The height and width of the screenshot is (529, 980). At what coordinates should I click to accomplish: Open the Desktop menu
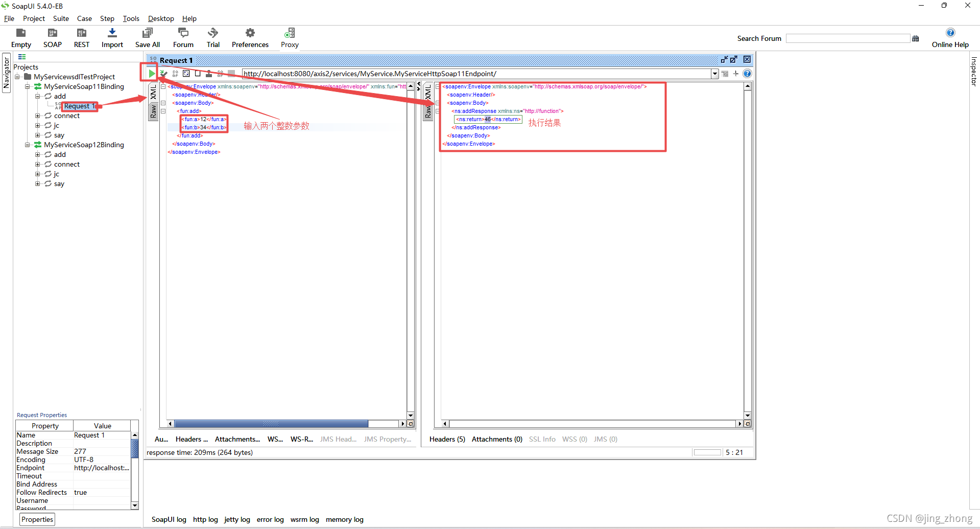(x=161, y=18)
